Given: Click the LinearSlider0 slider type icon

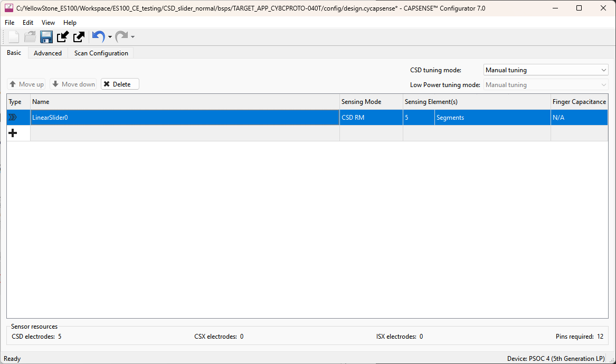Looking at the screenshot, I should [x=13, y=118].
